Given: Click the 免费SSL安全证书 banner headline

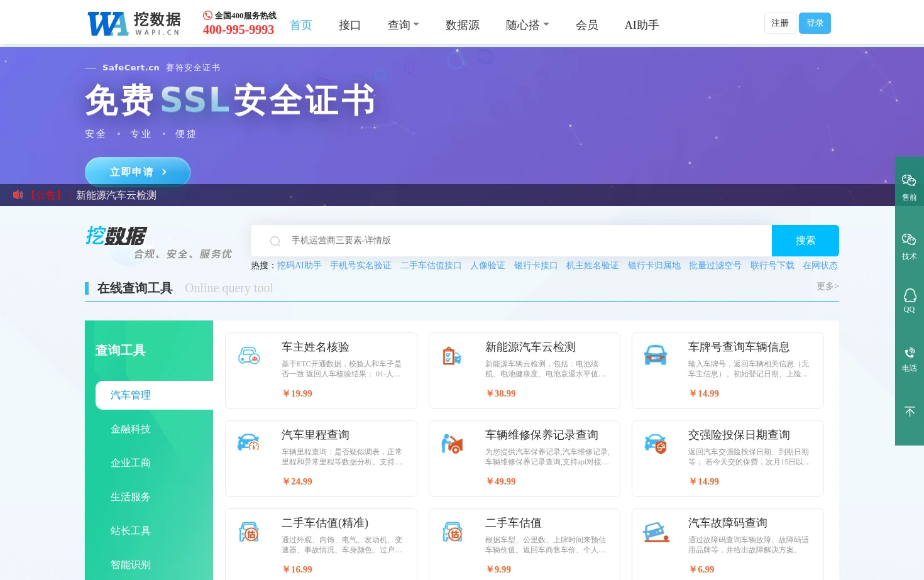Looking at the screenshot, I should click(x=230, y=100).
